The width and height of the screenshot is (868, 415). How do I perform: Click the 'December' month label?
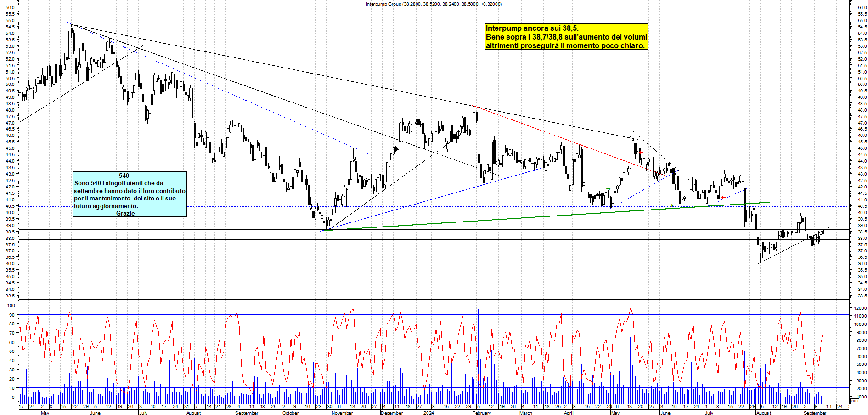[x=392, y=413]
